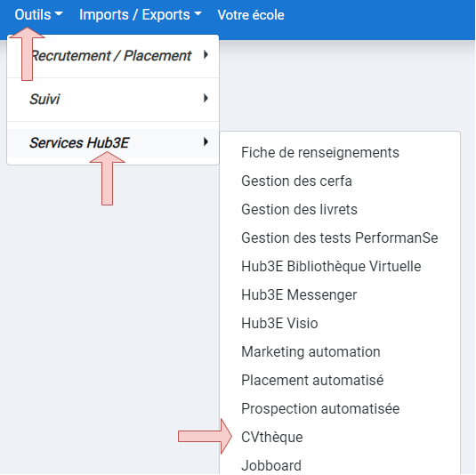Image resolution: width=476 pixels, height=475 pixels.
Task: Choose Prospection automatisée
Action: coord(320,409)
